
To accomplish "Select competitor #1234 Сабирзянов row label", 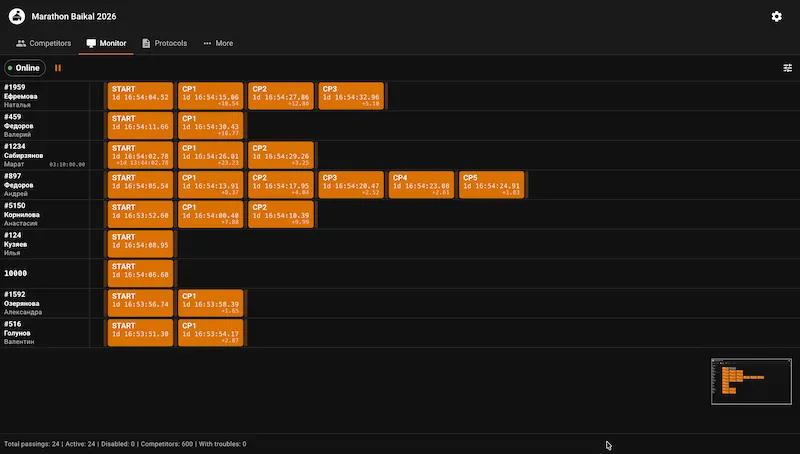I will tap(45, 155).
